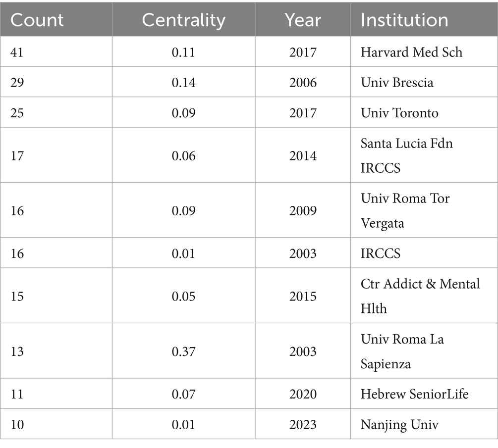The width and height of the screenshot is (498, 448).
Task: Click the Univ Roma La Sapienza cell
Action: click(x=402, y=351)
